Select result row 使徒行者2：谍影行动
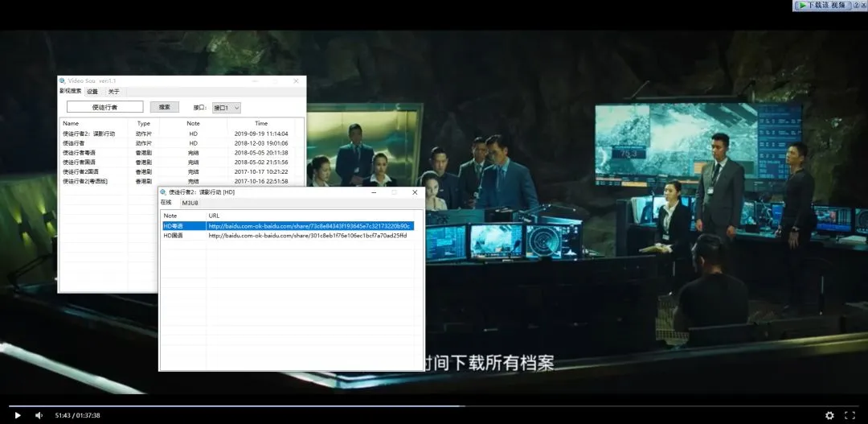 tap(177, 134)
